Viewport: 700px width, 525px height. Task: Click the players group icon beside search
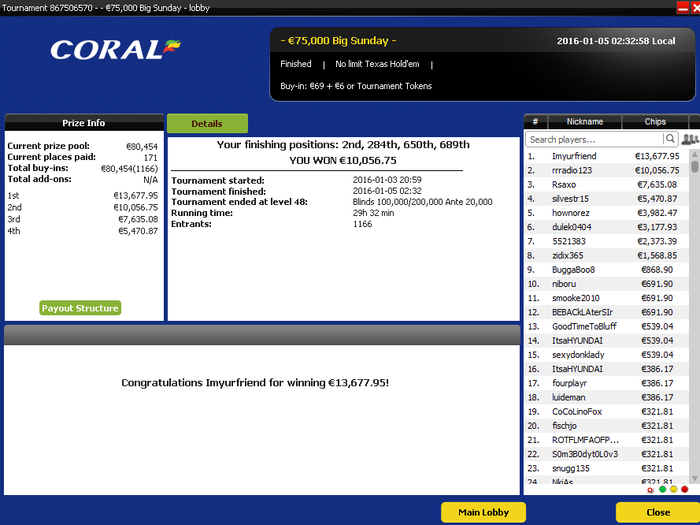click(690, 139)
